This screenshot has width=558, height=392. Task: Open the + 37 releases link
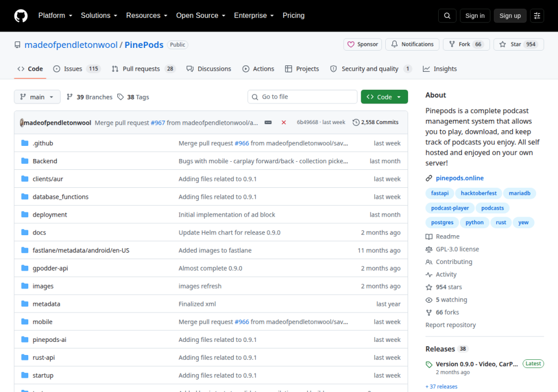(441, 387)
